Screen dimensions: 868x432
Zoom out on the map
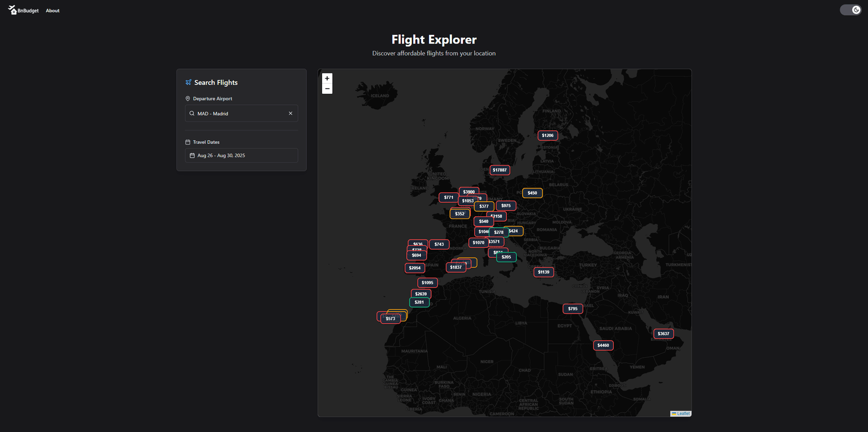pos(327,89)
